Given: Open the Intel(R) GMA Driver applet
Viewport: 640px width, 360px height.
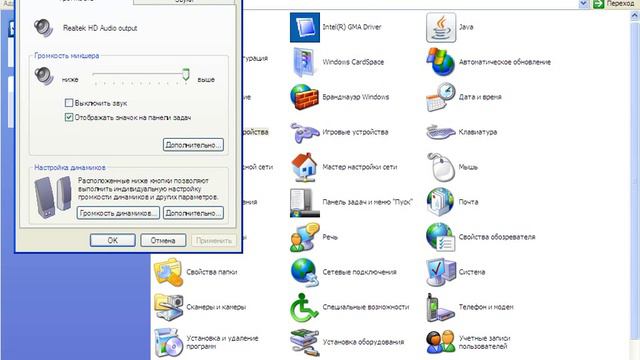Looking at the screenshot, I should coord(305,27).
